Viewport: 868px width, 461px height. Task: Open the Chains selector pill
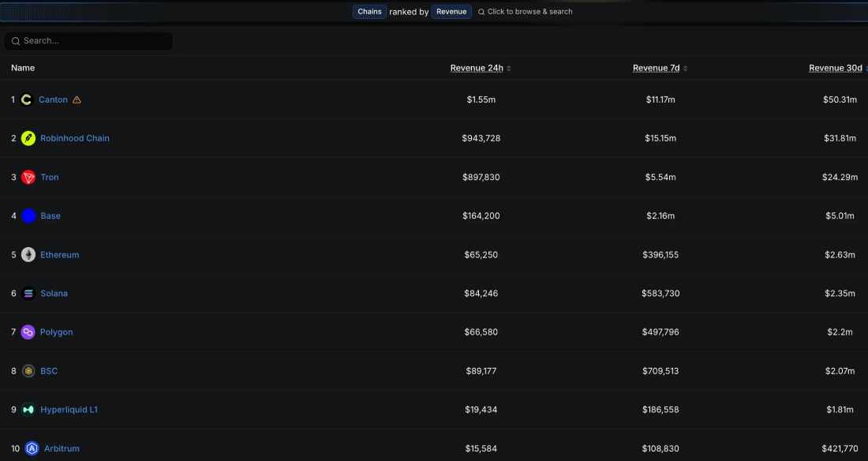[369, 12]
